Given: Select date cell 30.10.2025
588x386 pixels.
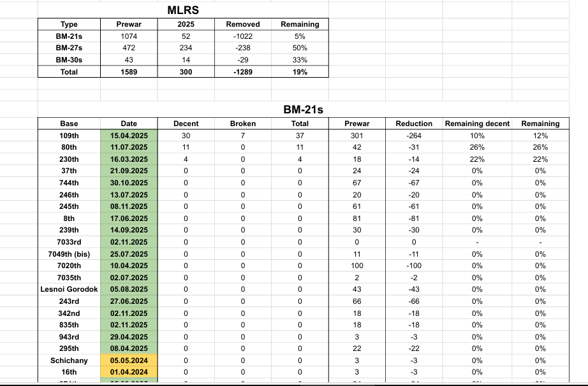Looking at the screenshot, I should click(129, 183).
